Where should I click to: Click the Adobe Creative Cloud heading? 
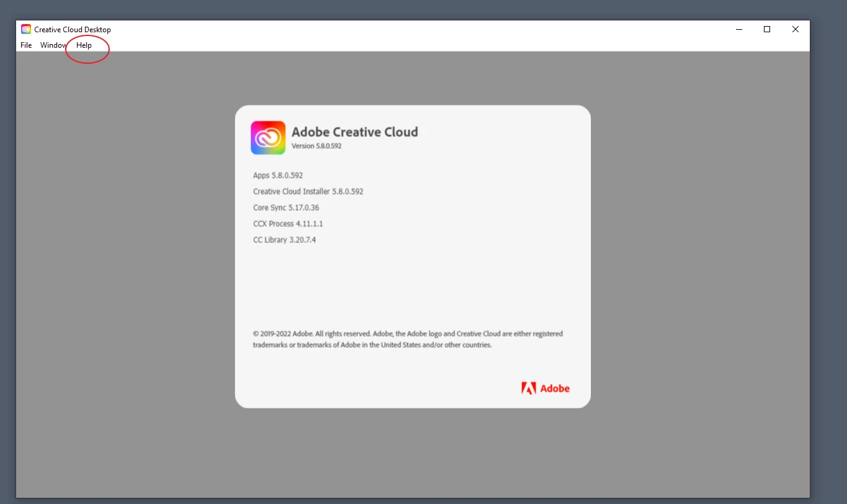[x=355, y=131]
